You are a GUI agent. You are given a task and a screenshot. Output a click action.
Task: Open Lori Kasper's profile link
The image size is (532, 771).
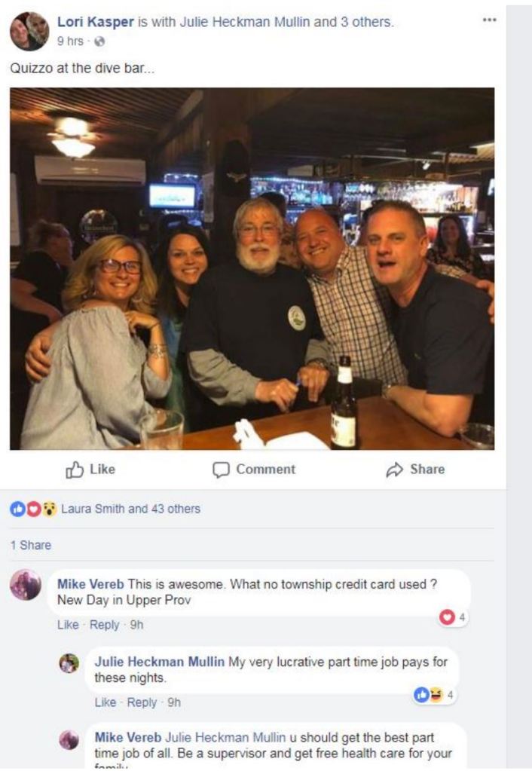96,22
